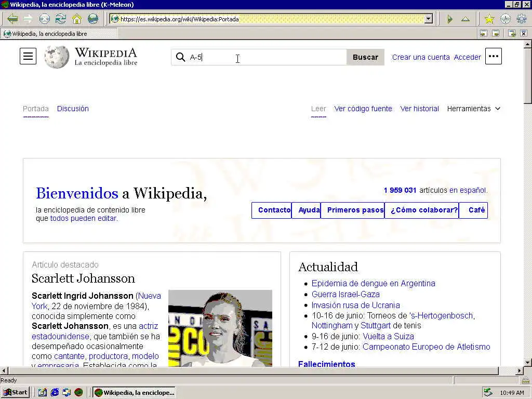Open the Café button
The image size is (532, 399).
point(473,210)
